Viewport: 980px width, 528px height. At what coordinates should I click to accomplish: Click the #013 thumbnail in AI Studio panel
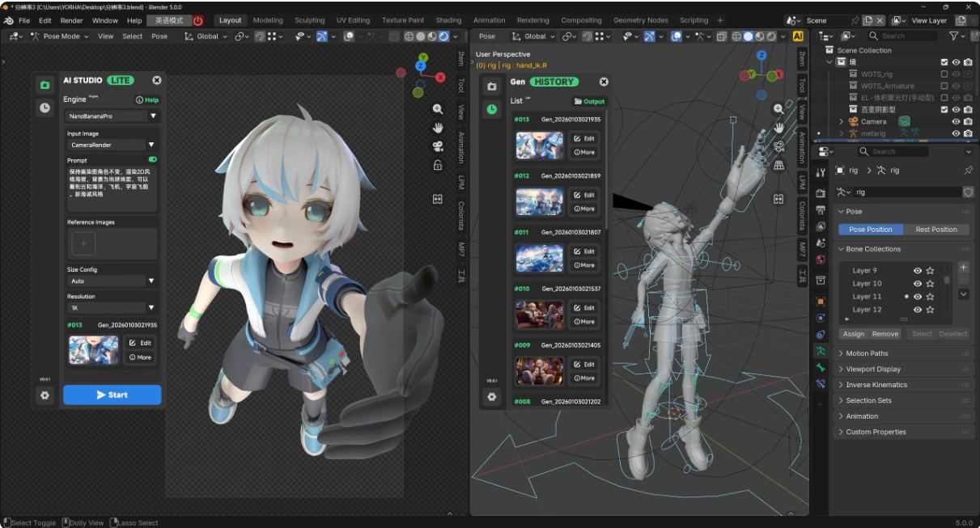coord(94,350)
